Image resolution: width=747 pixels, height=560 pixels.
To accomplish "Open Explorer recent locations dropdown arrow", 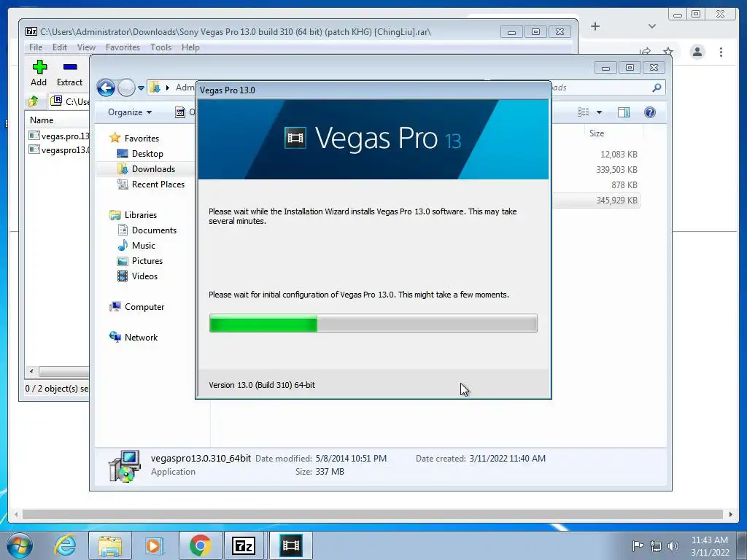I will (x=141, y=88).
